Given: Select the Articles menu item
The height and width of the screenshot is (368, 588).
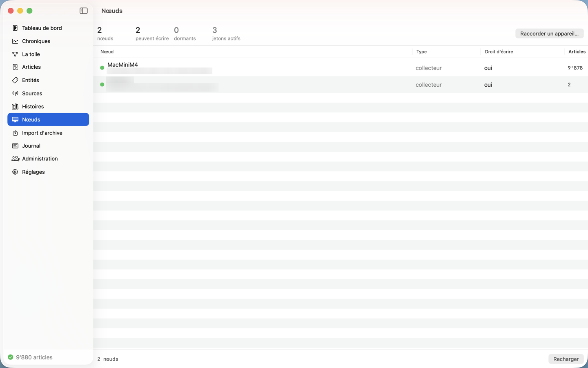Looking at the screenshot, I should tap(48, 67).
